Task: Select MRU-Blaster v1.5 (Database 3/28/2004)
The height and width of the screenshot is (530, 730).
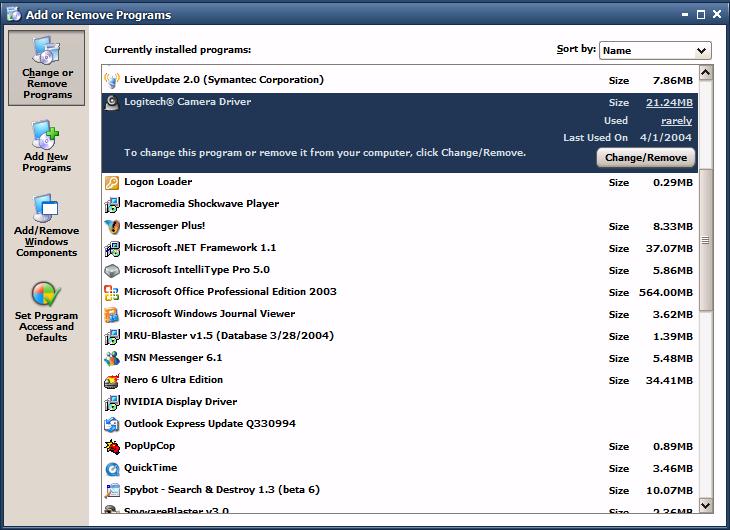Action: click(x=399, y=336)
